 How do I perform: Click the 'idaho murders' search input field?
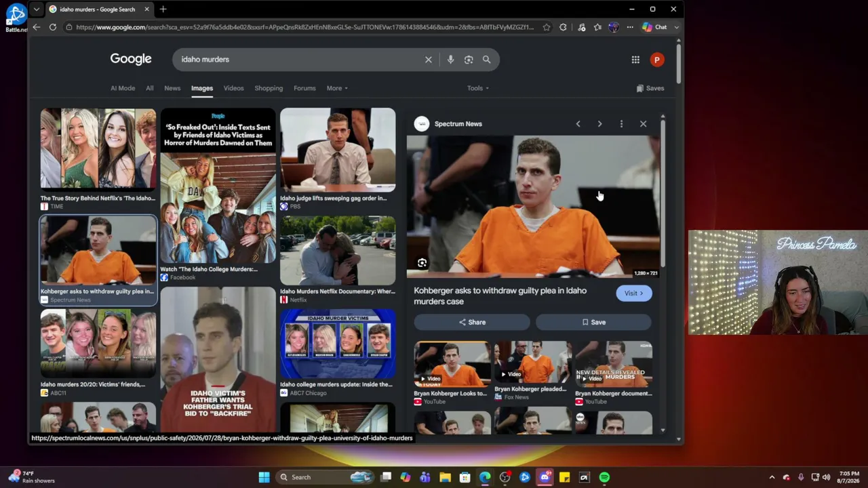(298, 60)
